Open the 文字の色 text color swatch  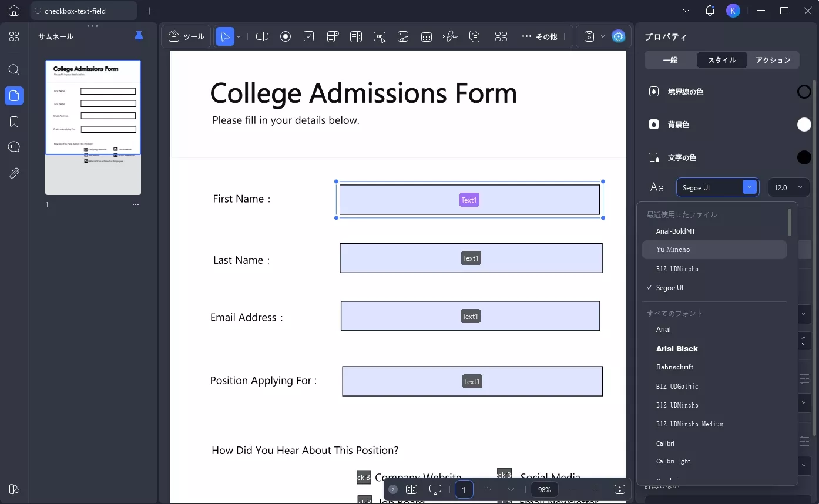coord(804,157)
